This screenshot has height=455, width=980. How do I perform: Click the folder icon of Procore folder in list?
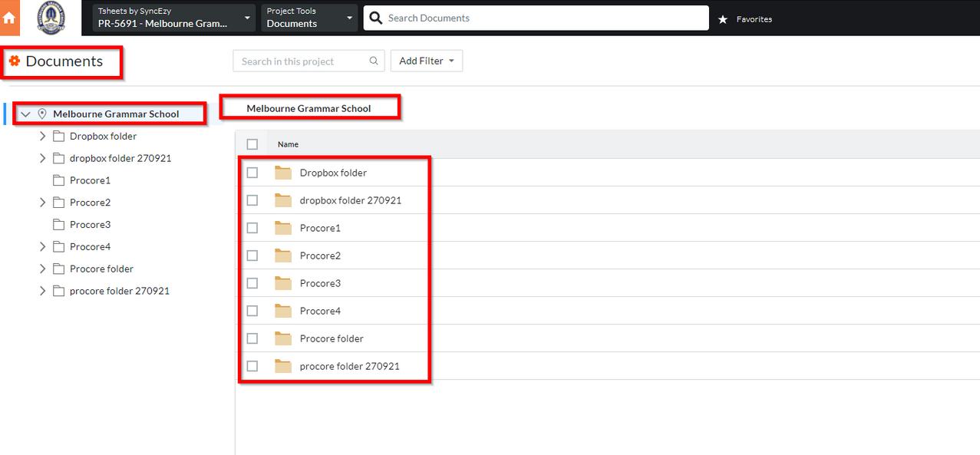pos(283,338)
